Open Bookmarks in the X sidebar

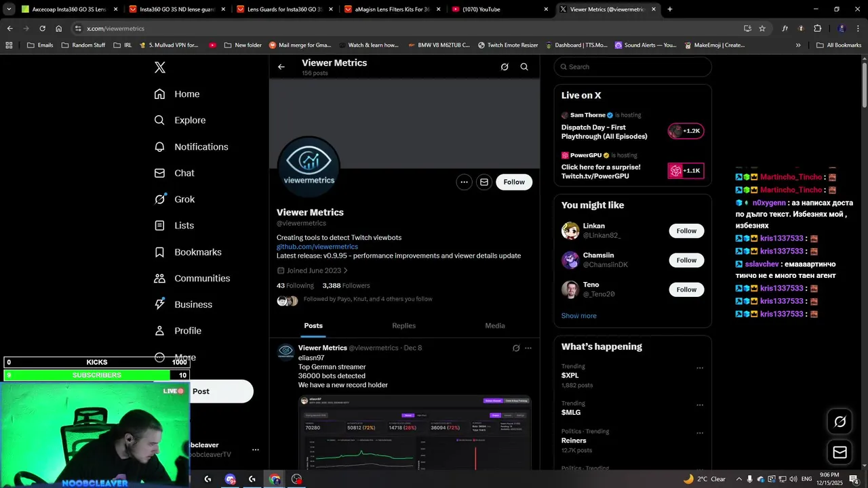pyautogui.click(x=188, y=252)
